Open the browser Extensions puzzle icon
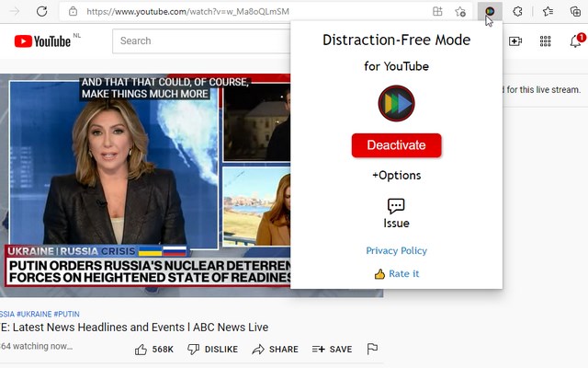The image size is (588, 368). [x=517, y=11]
